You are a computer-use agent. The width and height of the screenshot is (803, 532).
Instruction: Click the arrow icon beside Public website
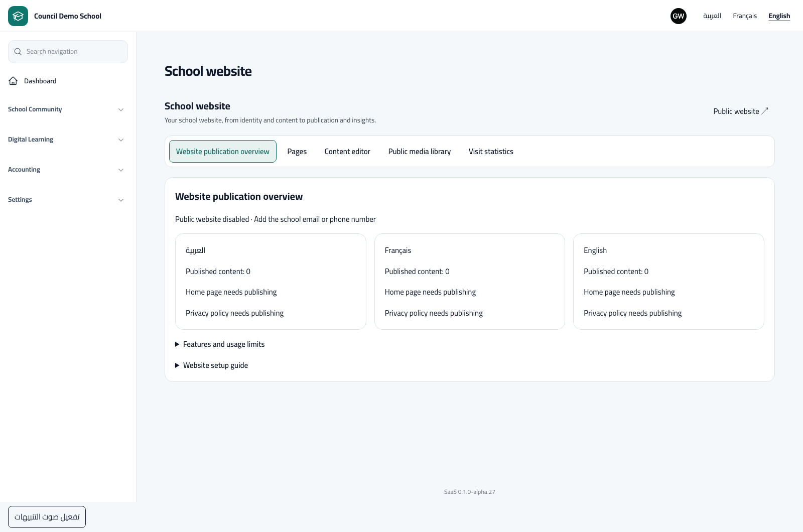point(765,111)
